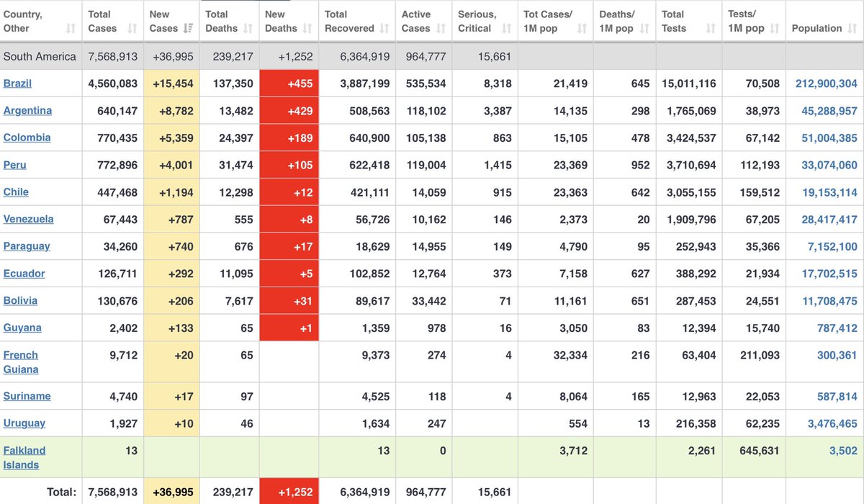
Task: Sort by Tests/1M pop sort arrows
Action: [x=775, y=29]
